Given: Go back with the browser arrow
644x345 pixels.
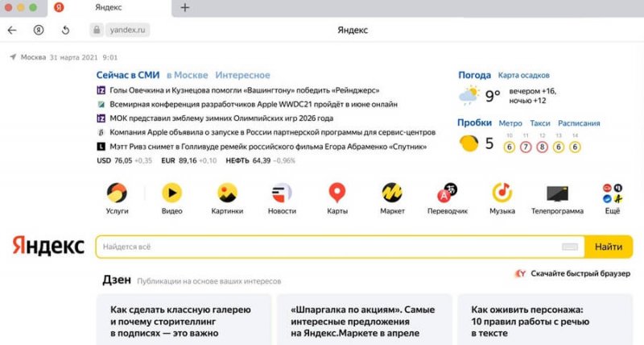Looking at the screenshot, I should click(12, 30).
